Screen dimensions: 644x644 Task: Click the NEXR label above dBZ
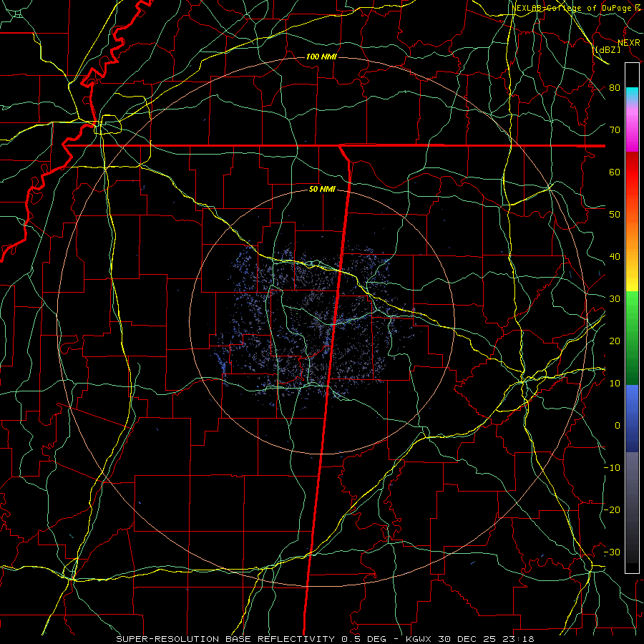tap(629, 43)
